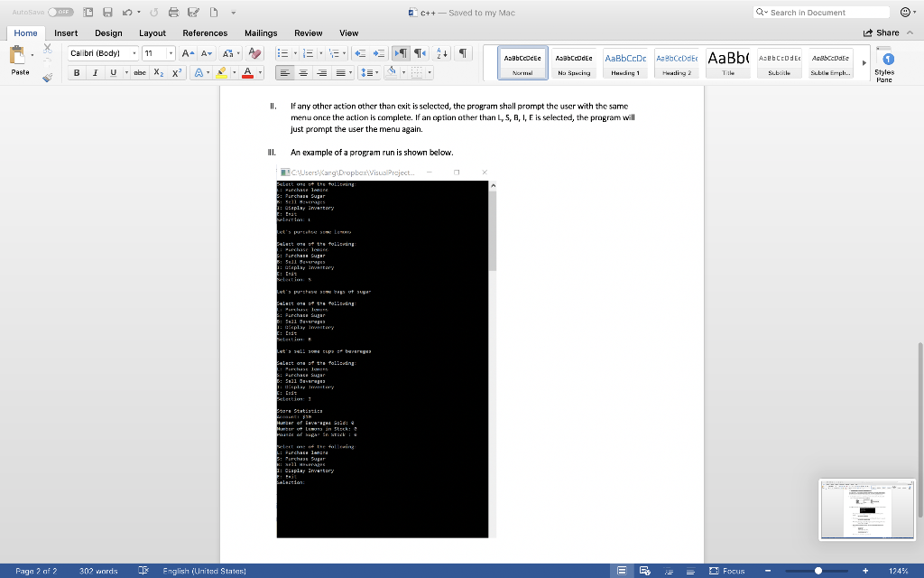Click Right-to-Left text direction icon

tap(420, 53)
